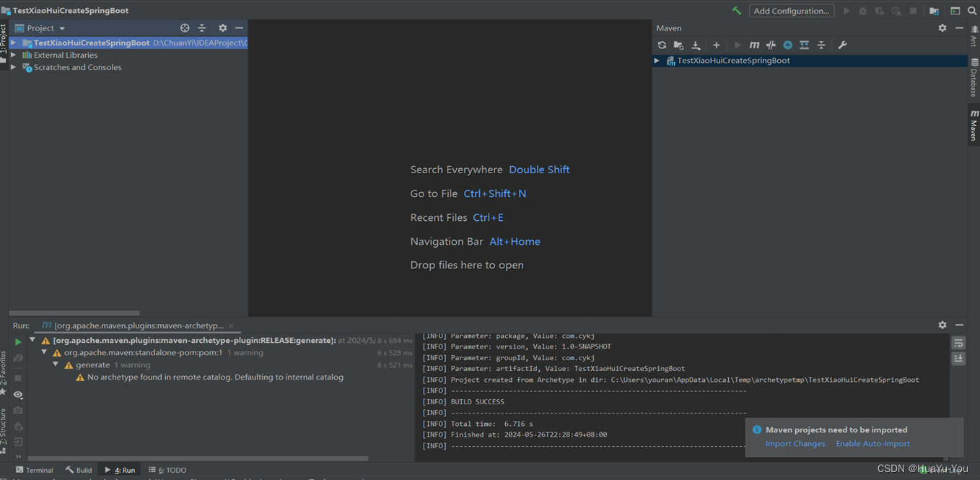Open Maven Settings with the wrench icon

(x=842, y=45)
